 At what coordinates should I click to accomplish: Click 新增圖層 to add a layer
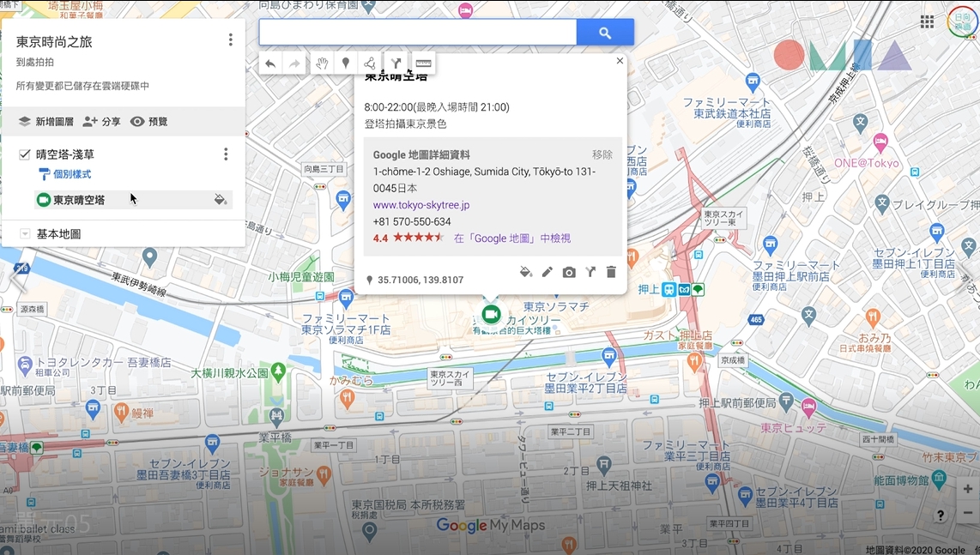pyautogui.click(x=45, y=121)
